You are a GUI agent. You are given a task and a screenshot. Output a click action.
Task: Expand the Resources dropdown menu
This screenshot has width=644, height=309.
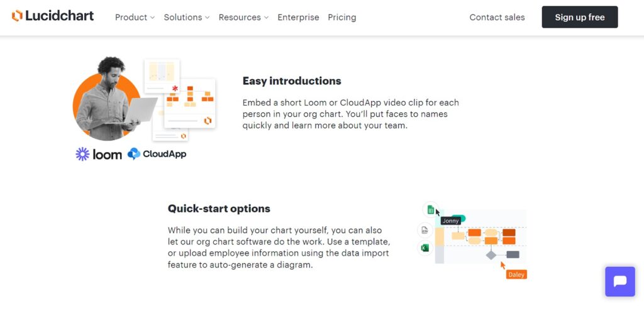(x=243, y=17)
